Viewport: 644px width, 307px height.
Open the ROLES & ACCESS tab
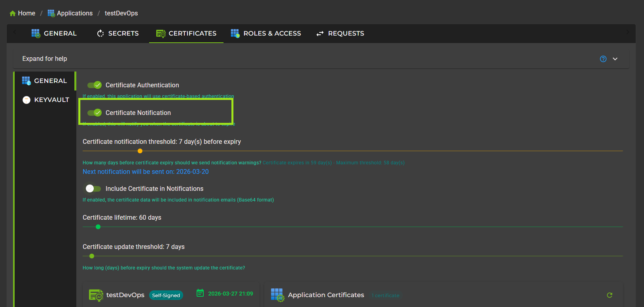point(266,34)
